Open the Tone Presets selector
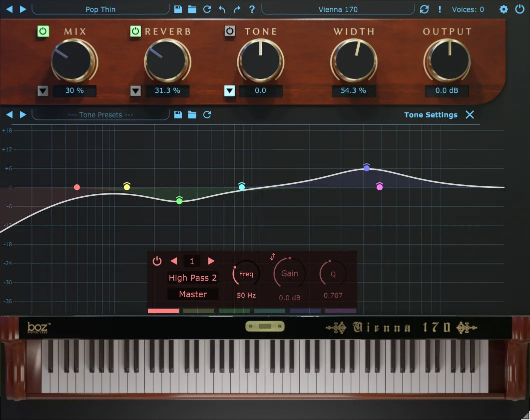The width and height of the screenshot is (530, 420). coord(100,115)
